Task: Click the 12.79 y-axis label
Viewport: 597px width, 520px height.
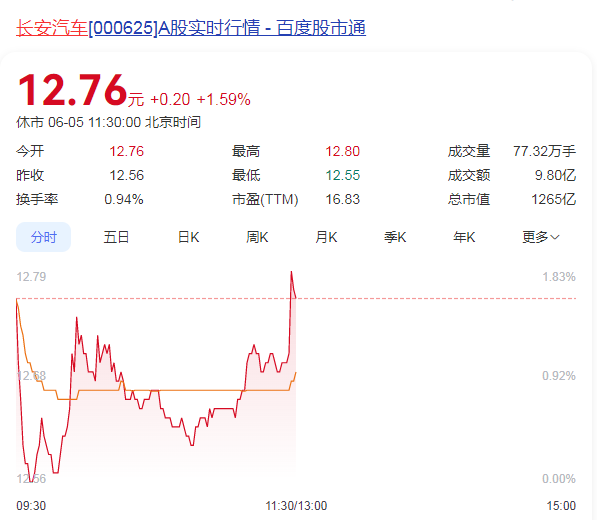Action: pyautogui.click(x=31, y=276)
